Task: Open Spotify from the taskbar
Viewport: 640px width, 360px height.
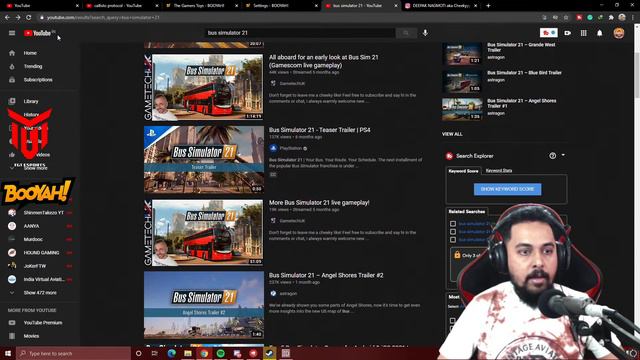Action: click(x=221, y=353)
